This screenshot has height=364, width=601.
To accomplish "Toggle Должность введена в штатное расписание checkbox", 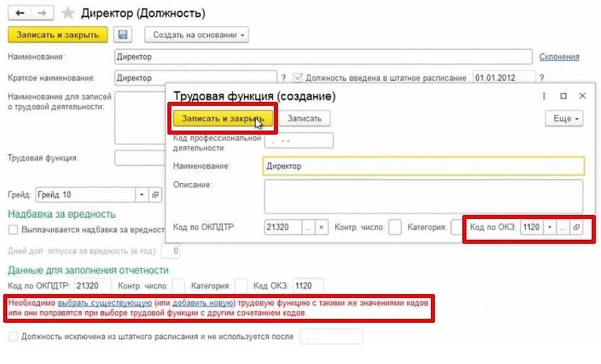I will click(298, 78).
